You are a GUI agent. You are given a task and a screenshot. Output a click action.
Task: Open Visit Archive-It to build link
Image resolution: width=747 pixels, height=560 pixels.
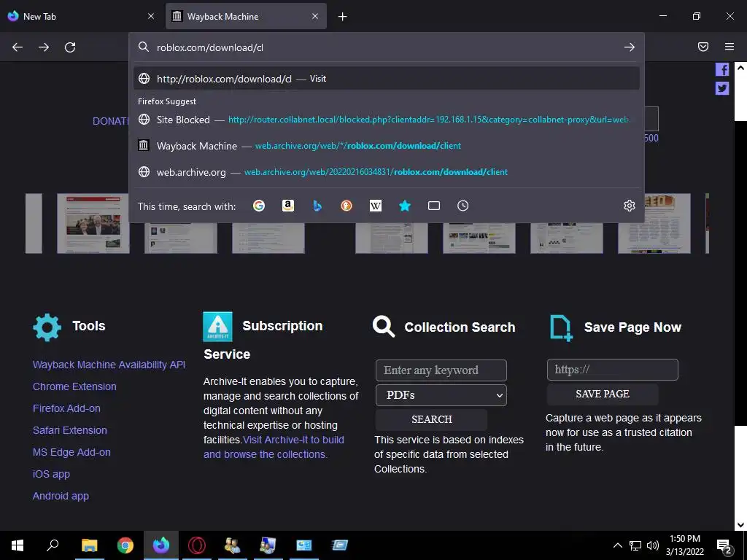(274, 447)
